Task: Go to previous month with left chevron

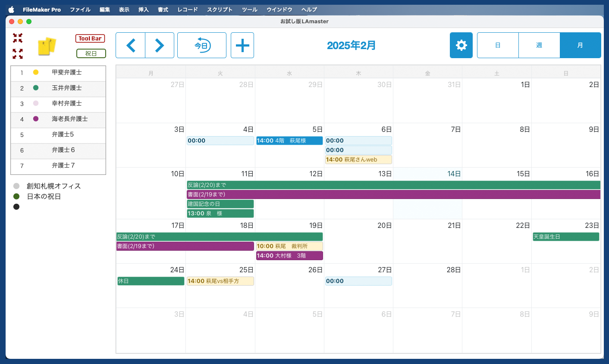Action: pyautogui.click(x=131, y=45)
